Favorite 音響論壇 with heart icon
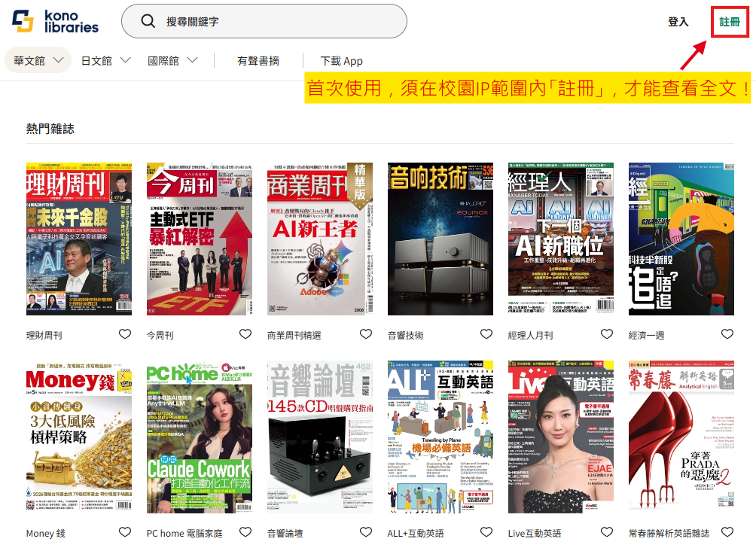Viewport: 756px width, 548px height. coord(366,532)
